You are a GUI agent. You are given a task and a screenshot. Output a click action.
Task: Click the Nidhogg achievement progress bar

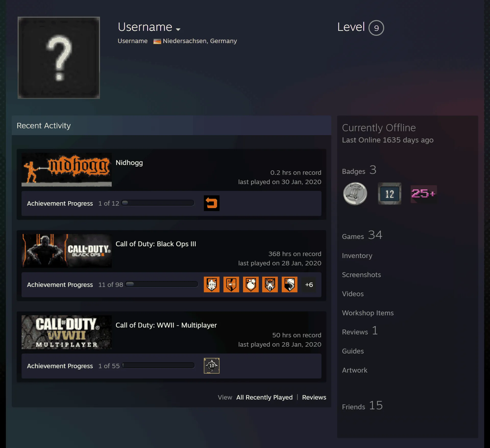tap(158, 203)
